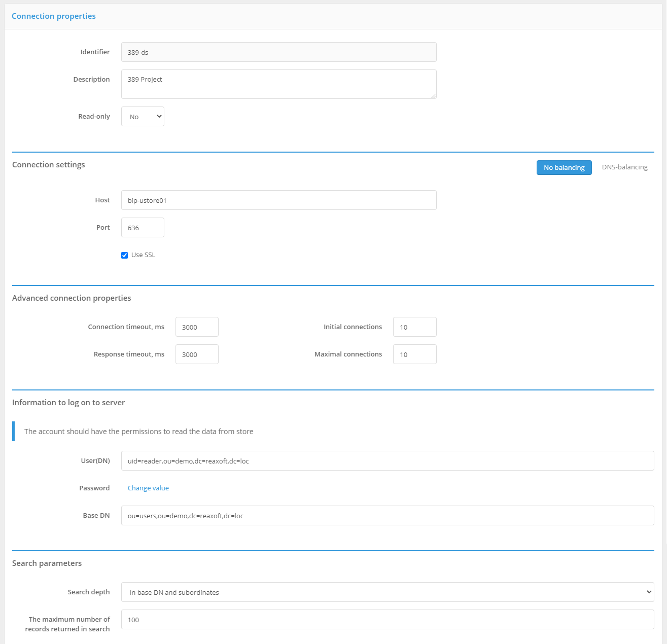Focus the Identifier field
Viewport: 667px width, 644px height.
(278, 52)
